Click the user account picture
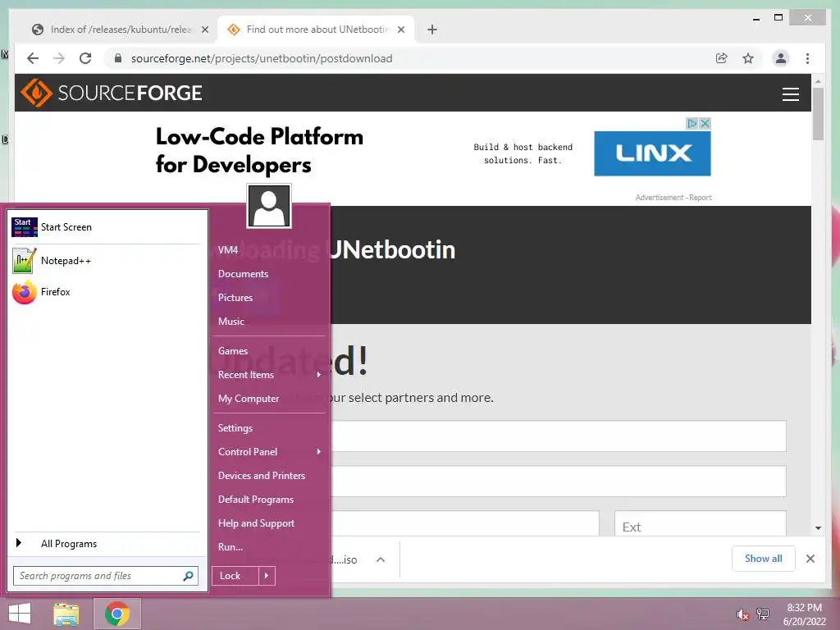This screenshot has height=630, width=840. (269, 206)
